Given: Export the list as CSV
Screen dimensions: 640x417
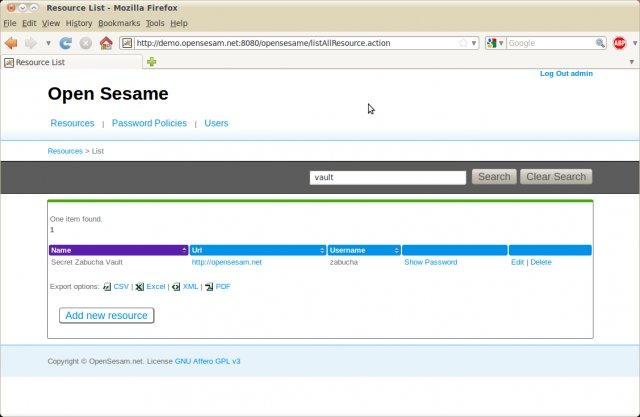Looking at the screenshot, I should pos(121,286).
